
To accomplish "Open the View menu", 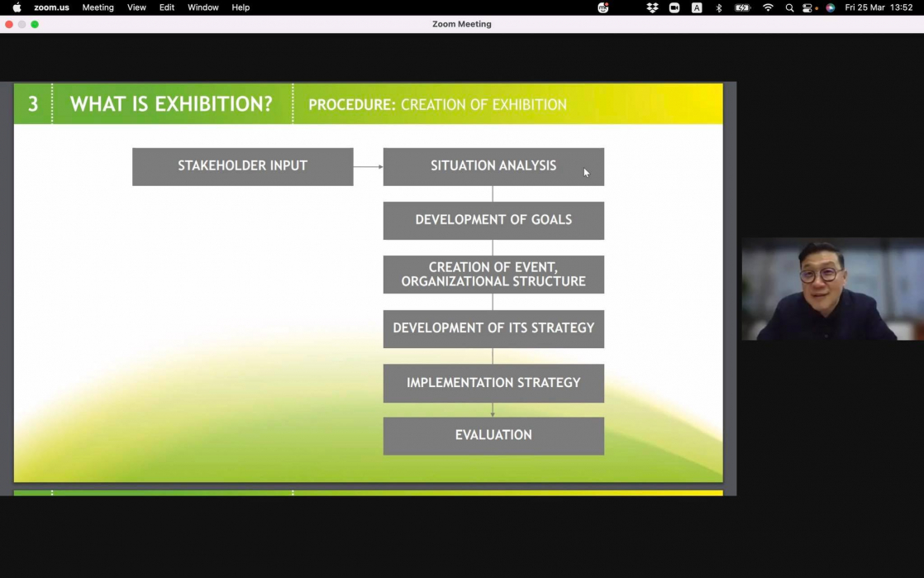I will coord(136,7).
